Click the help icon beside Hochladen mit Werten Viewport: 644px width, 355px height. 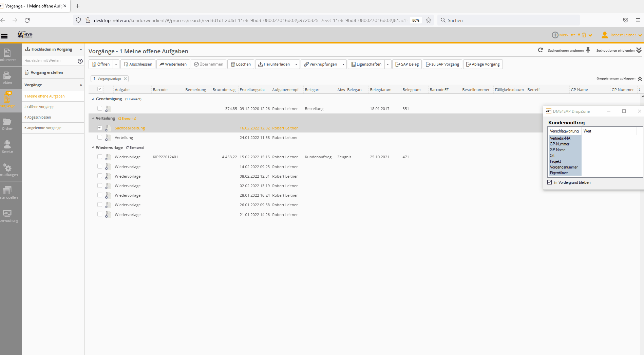(x=80, y=61)
